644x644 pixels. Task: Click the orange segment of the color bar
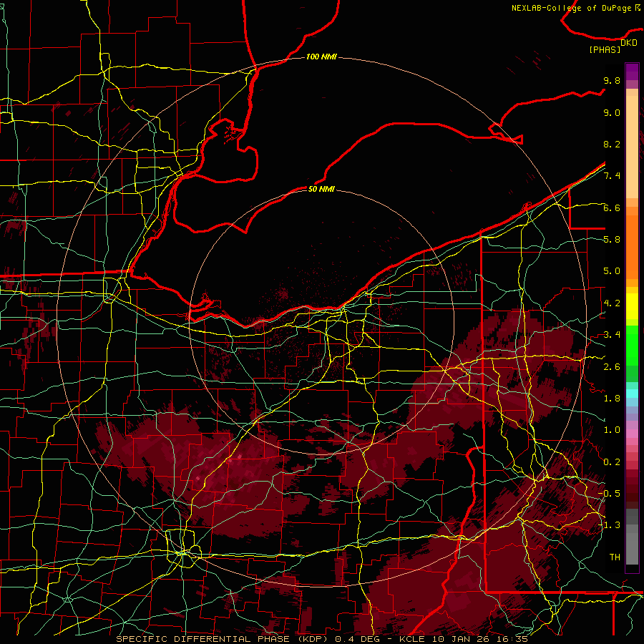(x=632, y=246)
